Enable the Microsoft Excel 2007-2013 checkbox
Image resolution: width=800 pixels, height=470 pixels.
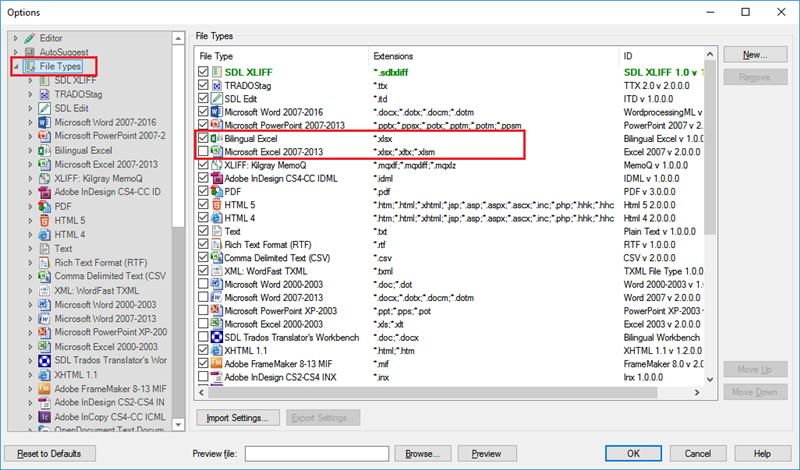tap(203, 152)
